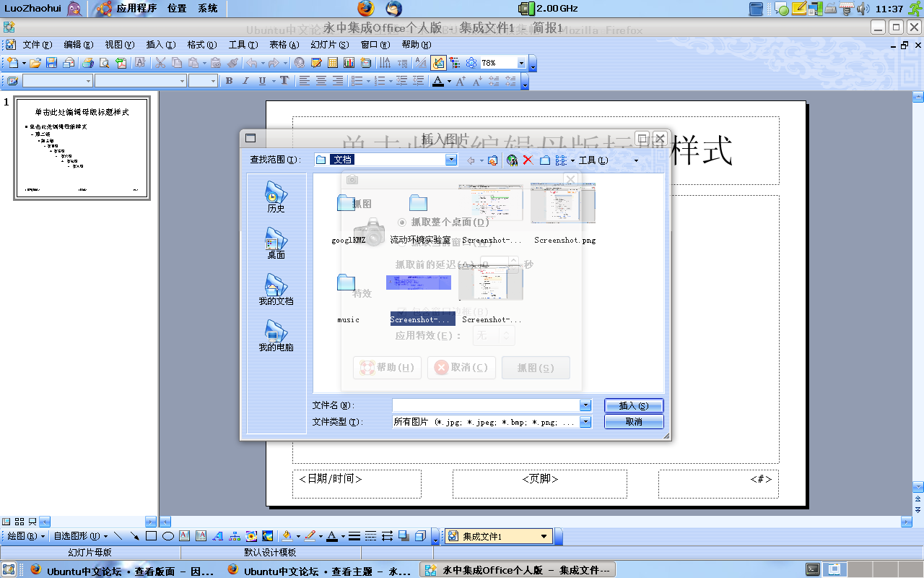Click the Undo arrow icon

tap(251, 63)
